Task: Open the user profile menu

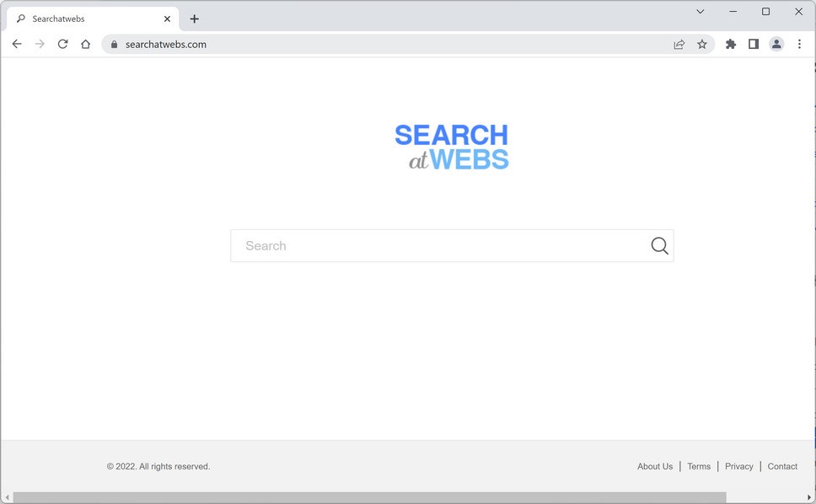Action: pyautogui.click(x=776, y=44)
